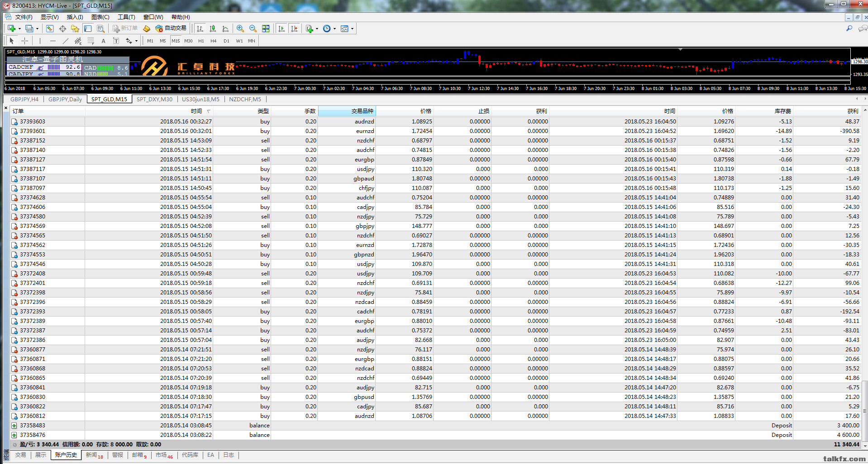Select the text A tool
The image size is (868, 464).
click(103, 41)
